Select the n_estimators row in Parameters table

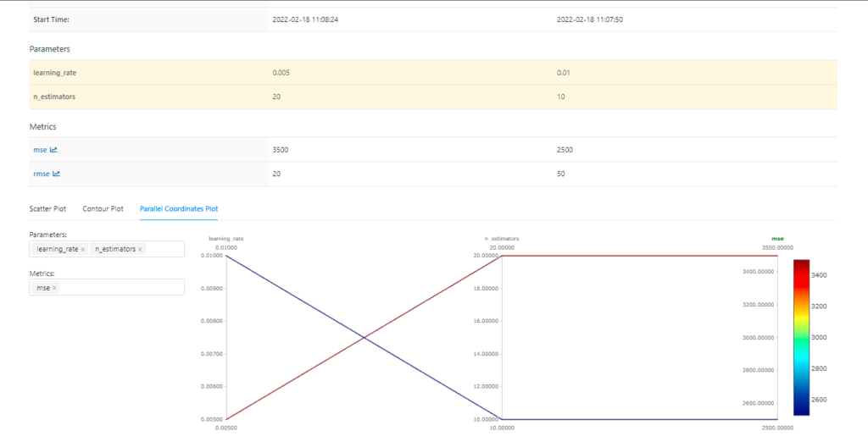click(x=53, y=97)
